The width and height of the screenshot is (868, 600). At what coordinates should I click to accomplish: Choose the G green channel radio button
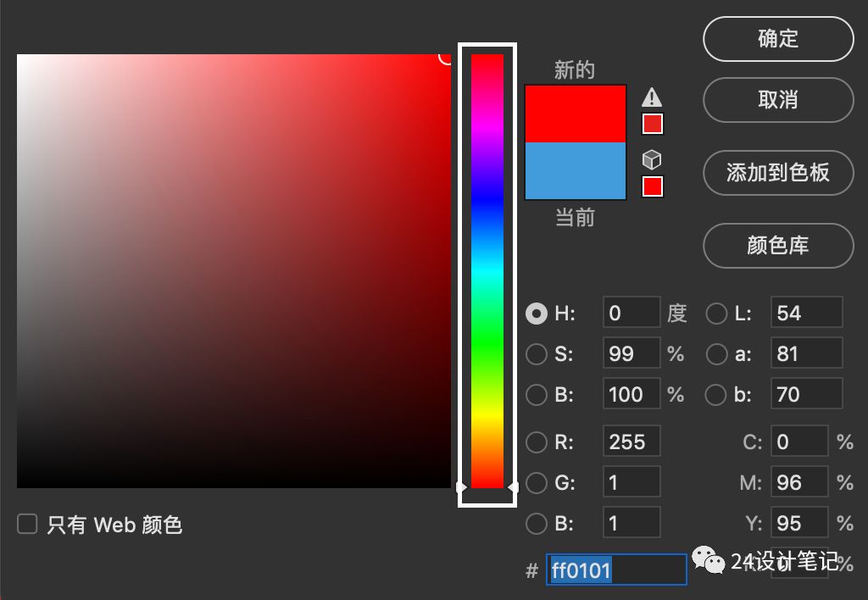point(537,483)
